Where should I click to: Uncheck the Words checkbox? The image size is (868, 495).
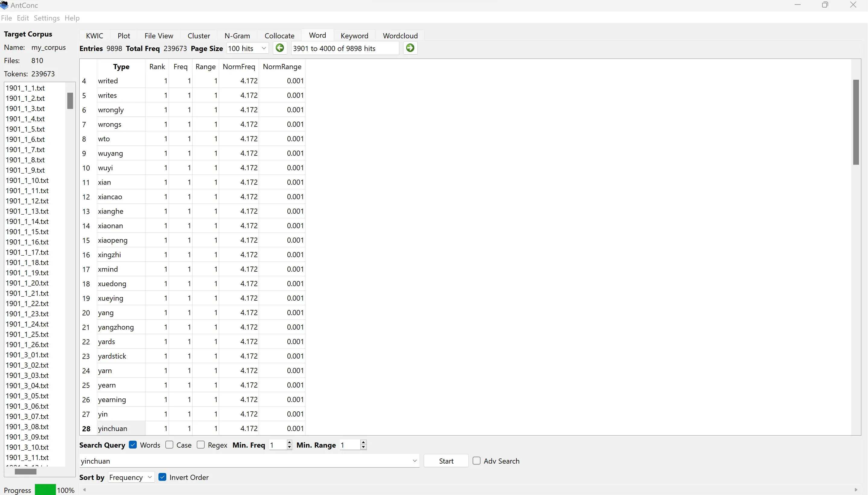(x=133, y=445)
